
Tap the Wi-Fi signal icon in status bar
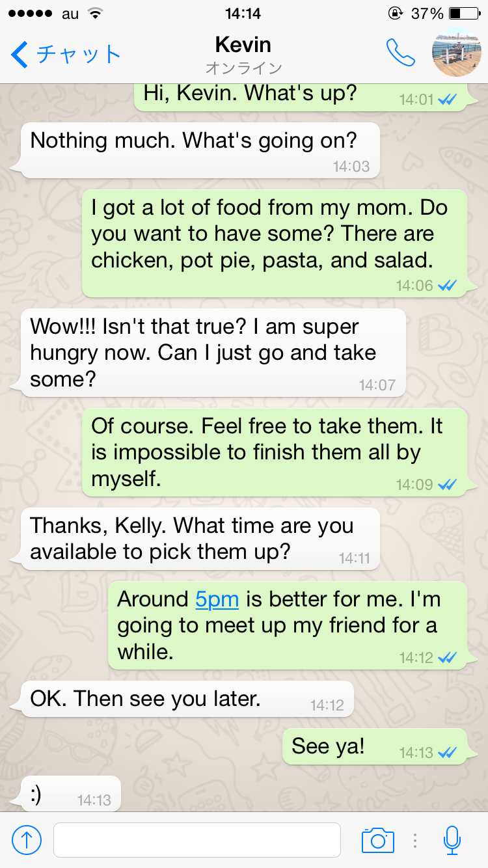[x=96, y=13]
